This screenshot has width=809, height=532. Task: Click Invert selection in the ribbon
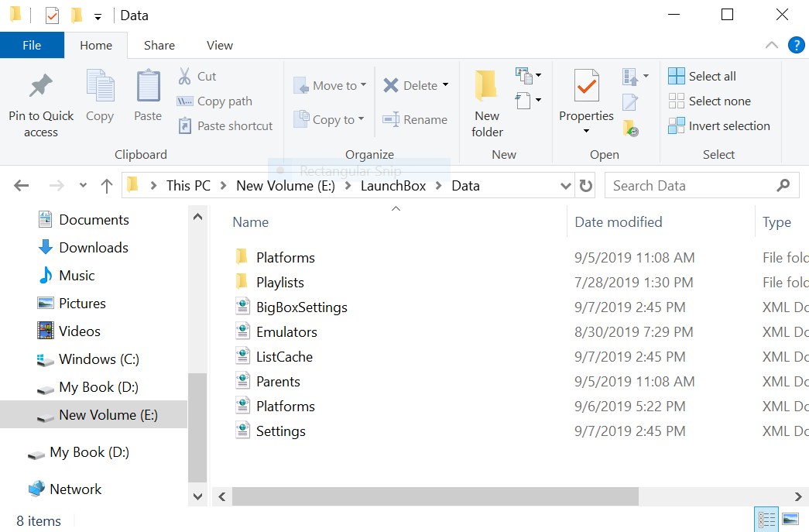(719, 126)
